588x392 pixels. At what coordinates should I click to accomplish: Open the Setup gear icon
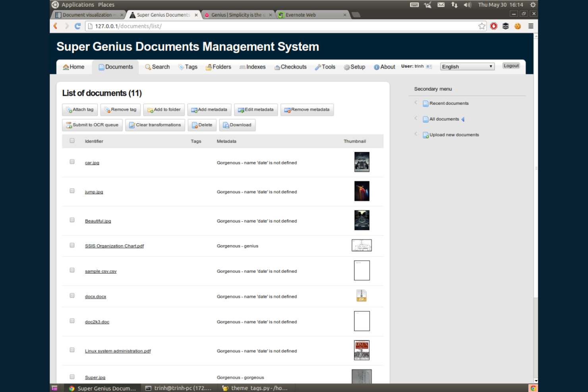tap(346, 67)
